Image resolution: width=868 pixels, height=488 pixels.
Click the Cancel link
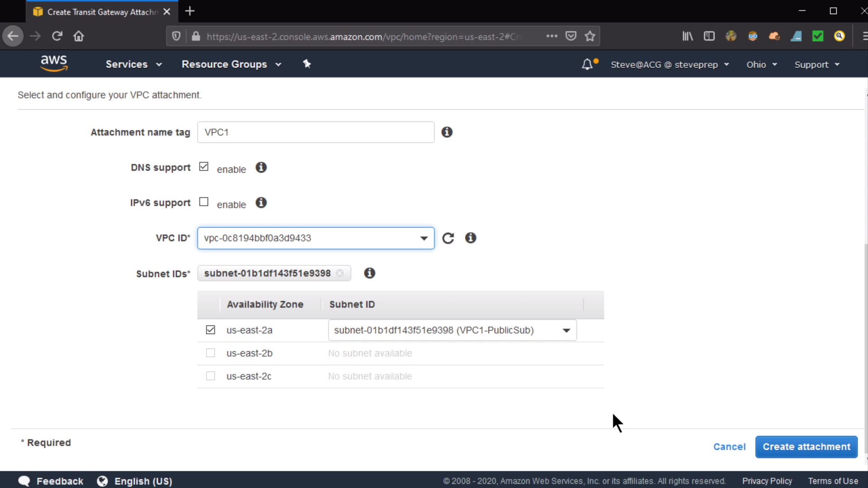[729, 447]
